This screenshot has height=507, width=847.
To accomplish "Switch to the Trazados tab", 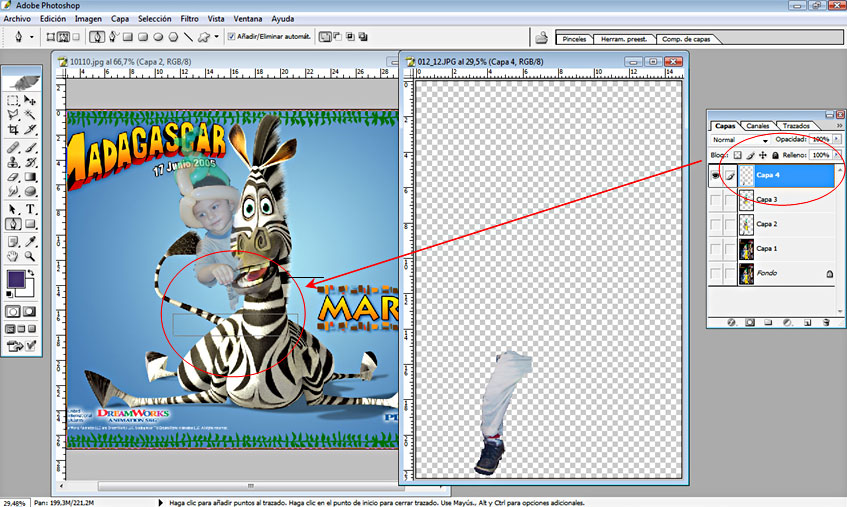I will (796, 126).
